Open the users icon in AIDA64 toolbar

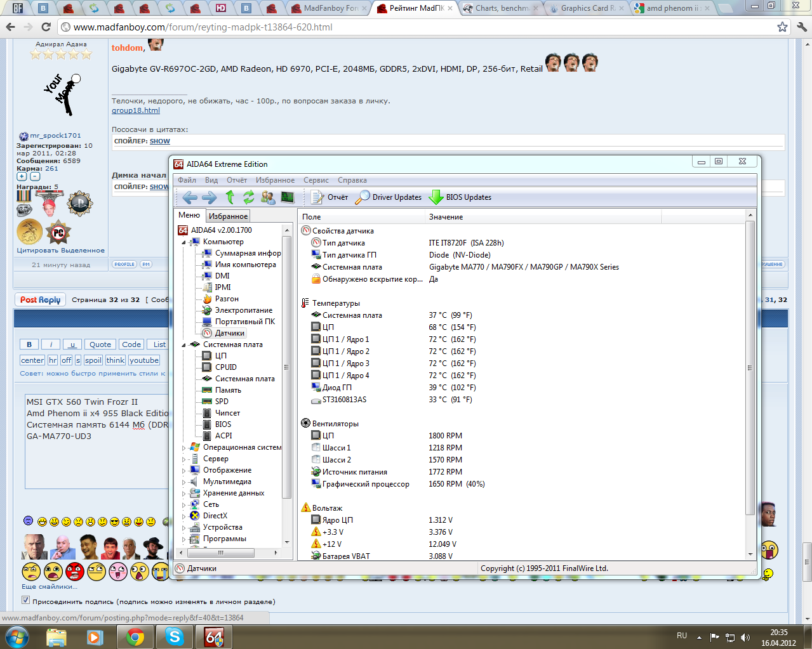(268, 197)
